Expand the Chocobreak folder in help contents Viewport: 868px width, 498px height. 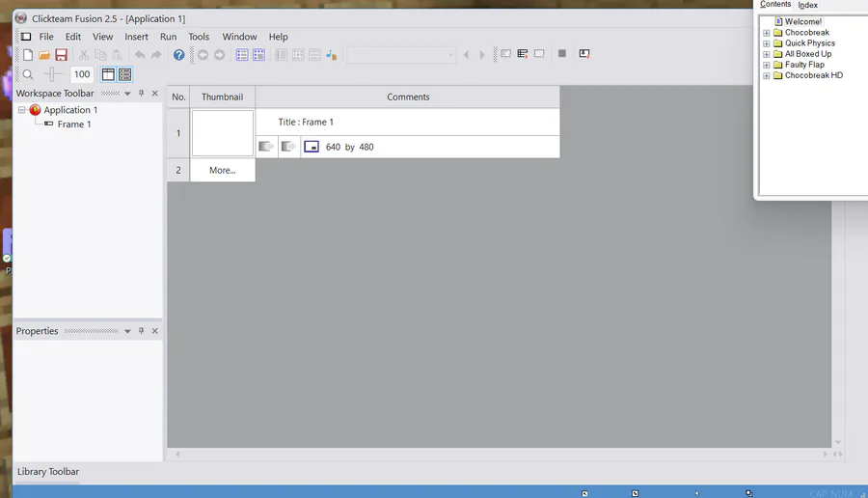(x=767, y=33)
